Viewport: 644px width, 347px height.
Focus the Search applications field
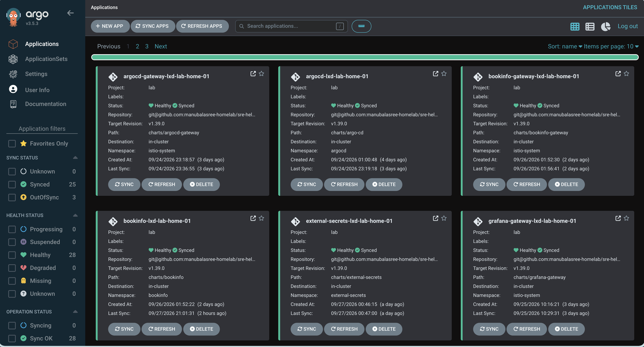click(291, 26)
